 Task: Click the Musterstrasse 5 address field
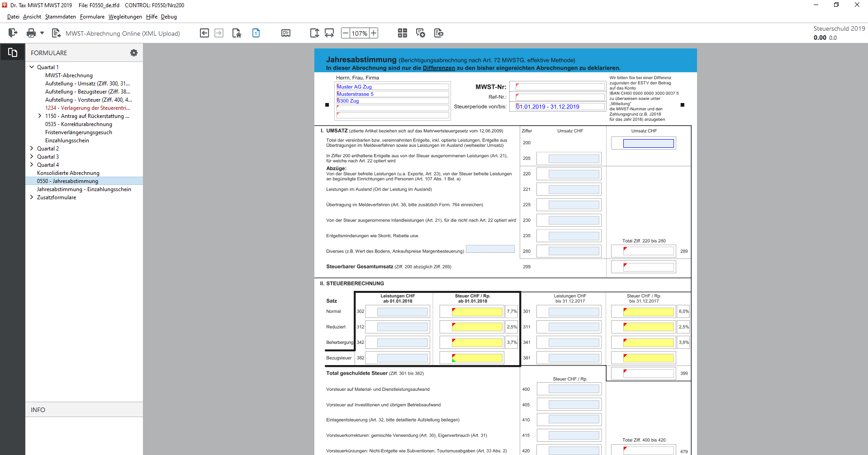pos(392,94)
